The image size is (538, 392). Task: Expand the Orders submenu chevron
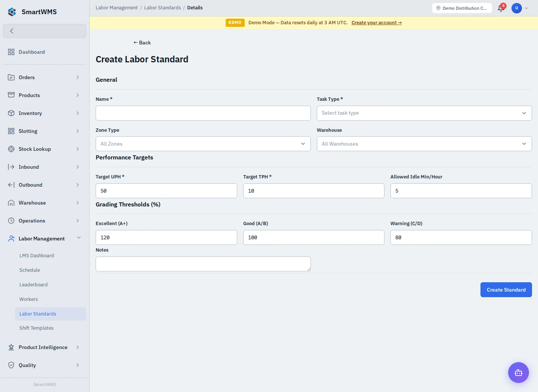click(x=78, y=77)
